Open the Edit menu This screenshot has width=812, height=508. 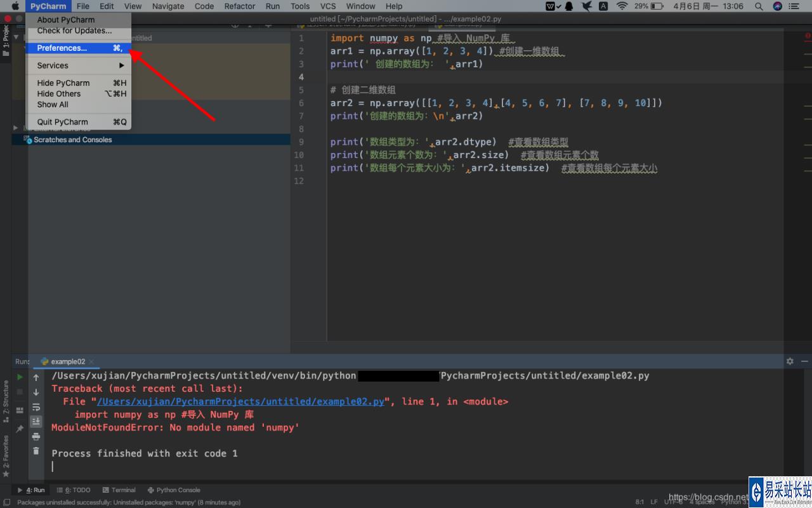pos(107,6)
